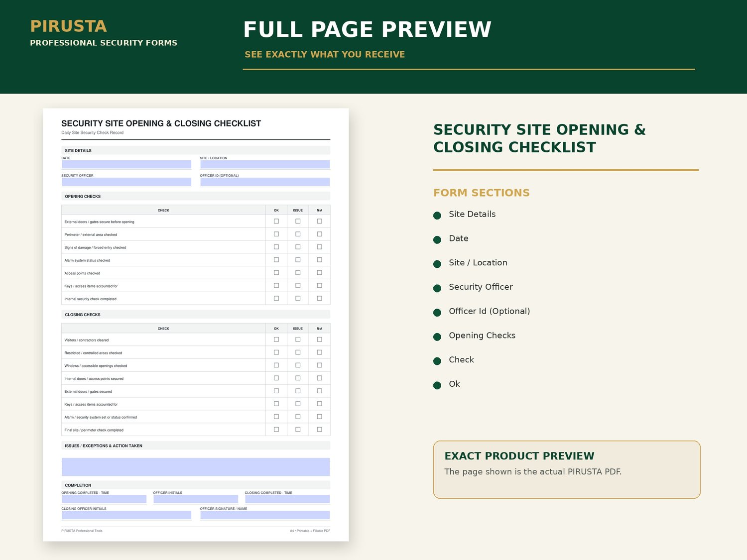
Task: Click the OPENING COMPLETED - TIME field
Action: click(x=104, y=499)
